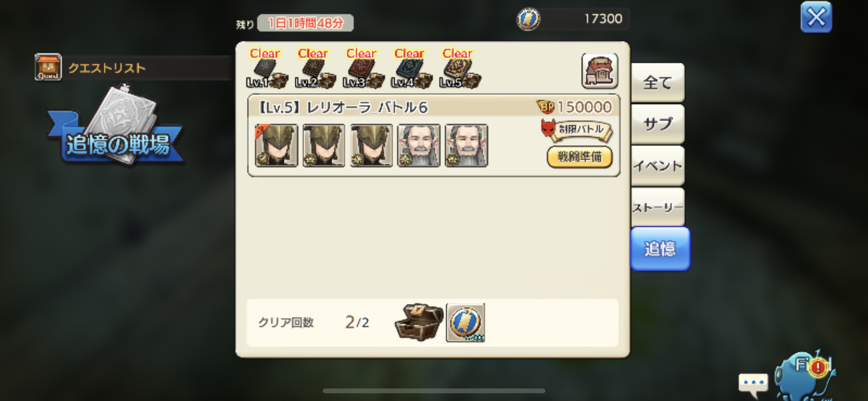Tap the last bearded elder portrait
Image resolution: width=868 pixels, height=401 pixels.
pos(466,145)
